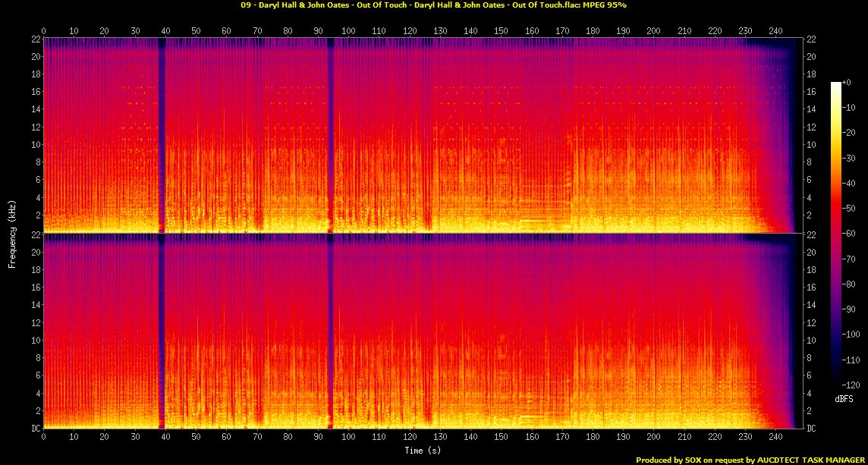Click the 'dBFS' unit label

point(843,397)
